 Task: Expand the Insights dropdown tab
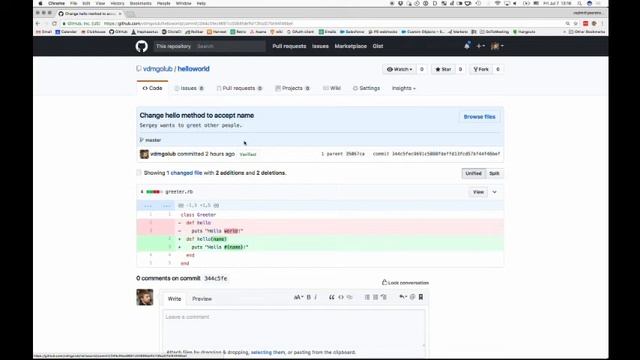pos(404,88)
